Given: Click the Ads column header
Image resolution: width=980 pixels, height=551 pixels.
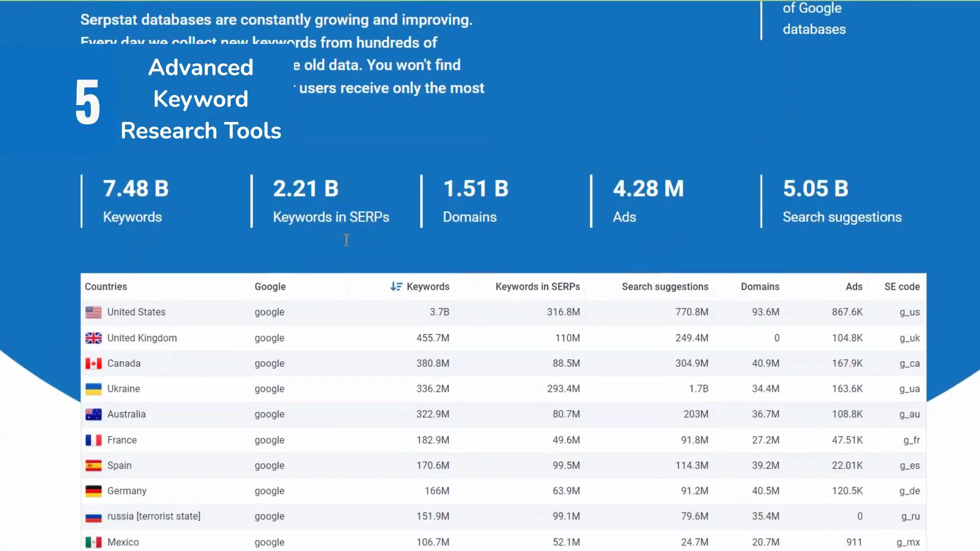Looking at the screenshot, I should pyautogui.click(x=853, y=287).
